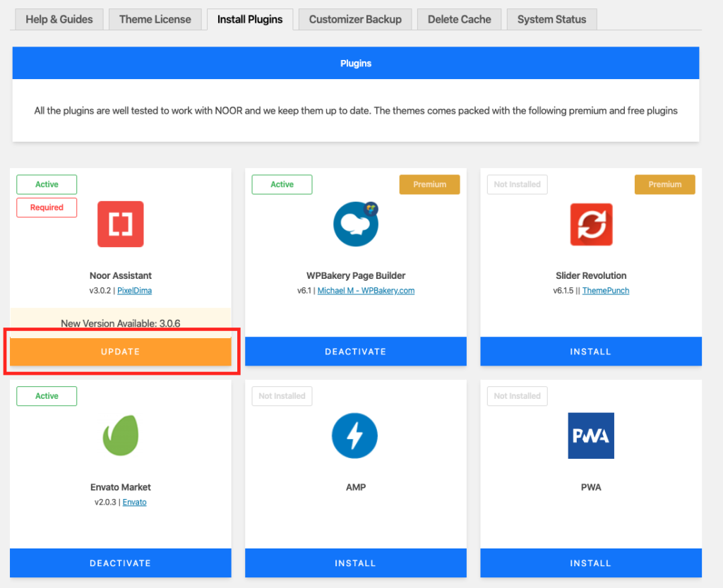Click Not Installed badge on Slider Revolution
This screenshot has width=723, height=588.
(517, 184)
